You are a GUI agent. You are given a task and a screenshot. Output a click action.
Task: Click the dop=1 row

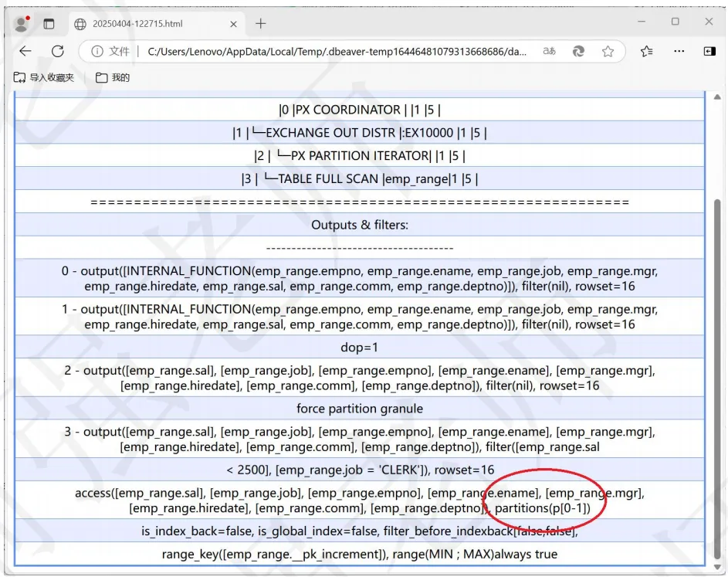point(359,347)
